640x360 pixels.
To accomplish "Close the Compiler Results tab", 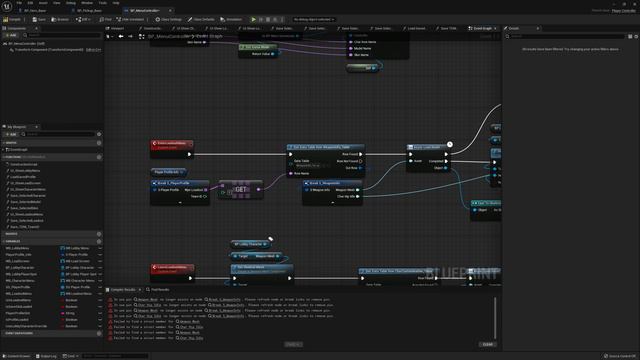I will (140, 290).
